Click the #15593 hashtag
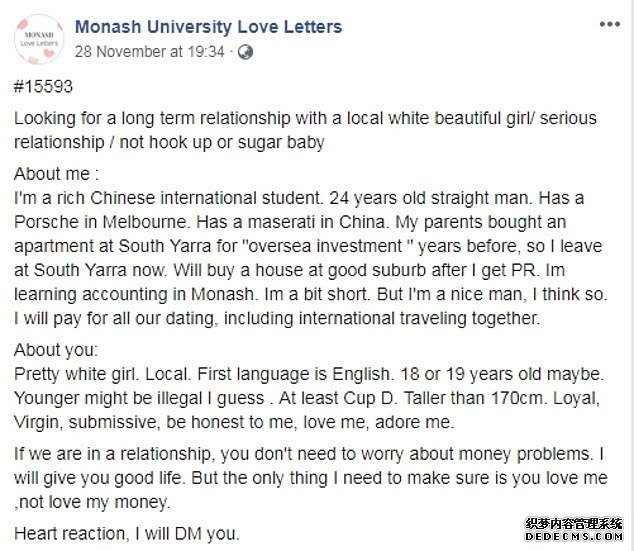This screenshot has height=551, width=634. (43, 87)
